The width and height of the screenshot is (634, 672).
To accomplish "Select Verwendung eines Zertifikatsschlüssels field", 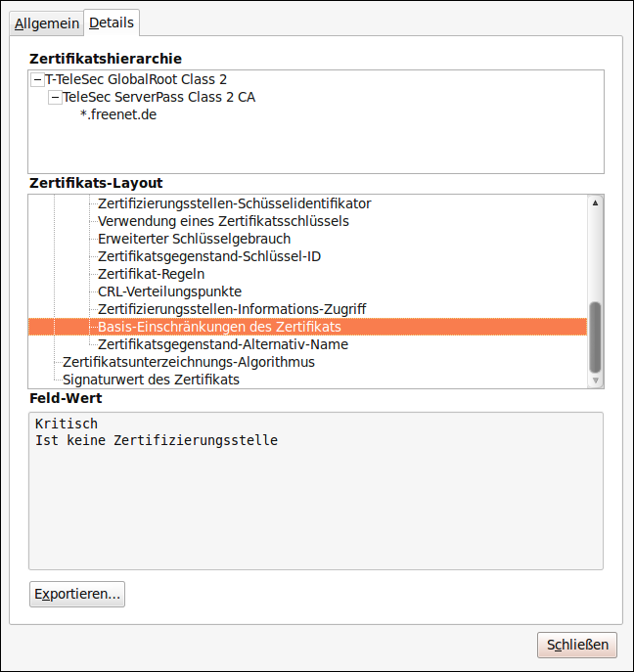I will click(223, 221).
